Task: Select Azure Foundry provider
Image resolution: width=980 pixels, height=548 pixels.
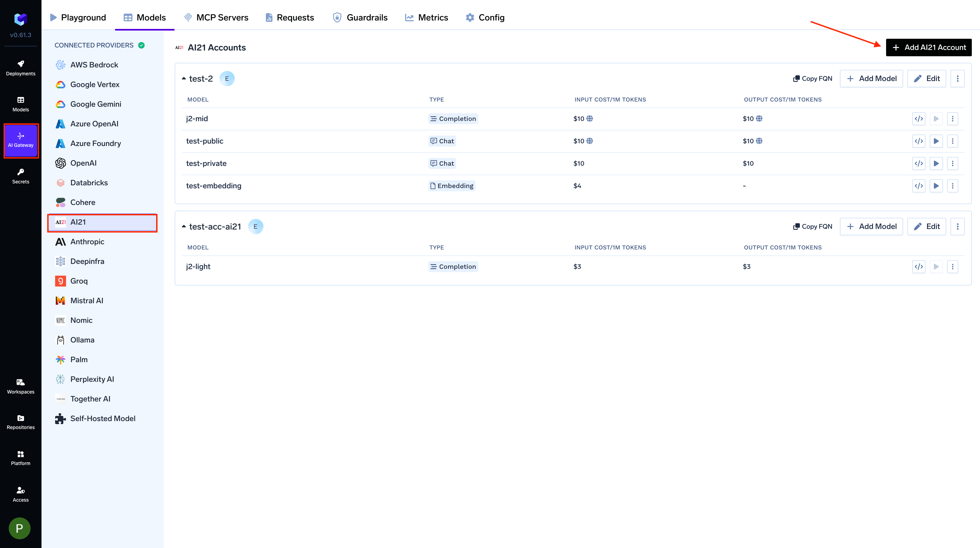Action: pyautogui.click(x=103, y=143)
